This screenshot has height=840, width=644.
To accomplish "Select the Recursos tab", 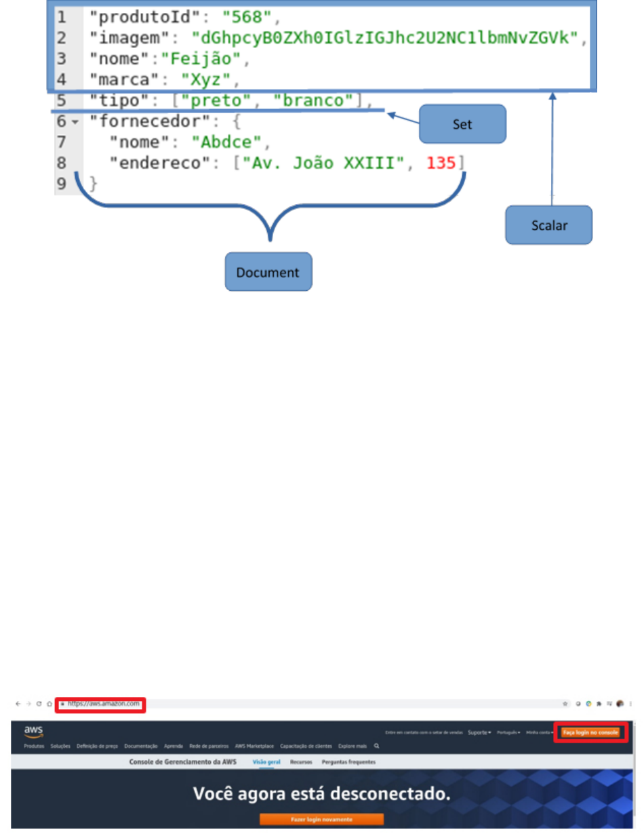I will [x=301, y=762].
